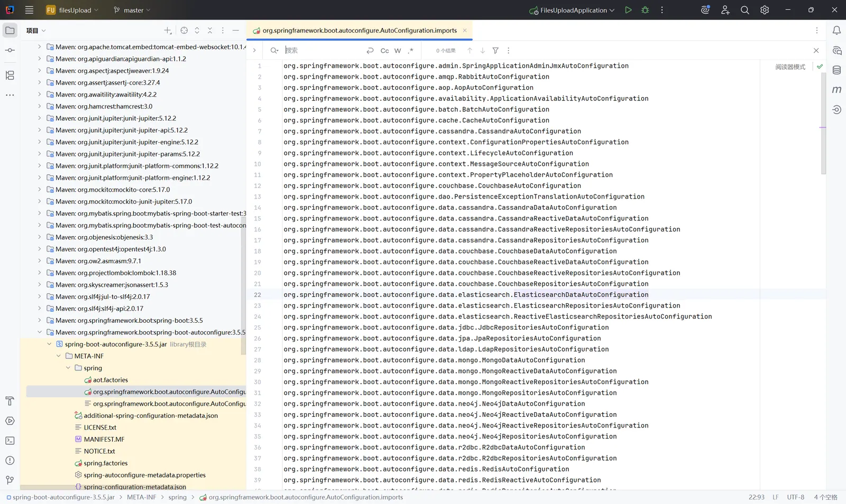Click the reader mode label in the editor

pos(790,67)
